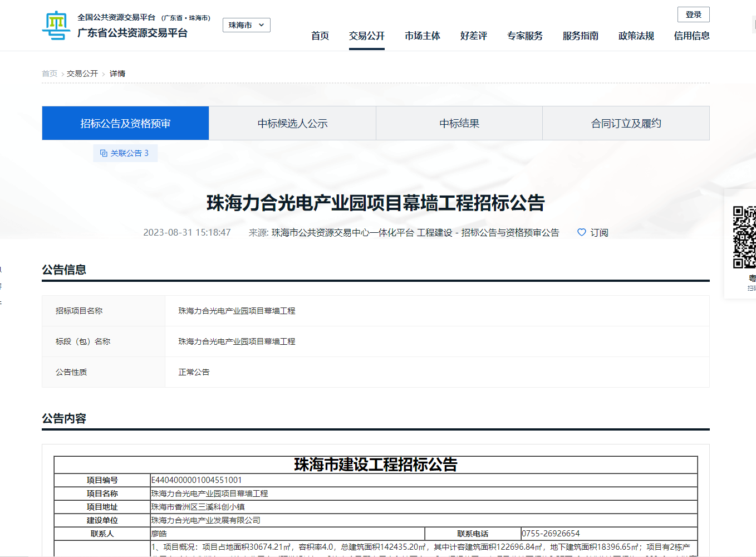Navigate to 专家服务 menu item
Screen dimensions: 756x557
point(525,36)
